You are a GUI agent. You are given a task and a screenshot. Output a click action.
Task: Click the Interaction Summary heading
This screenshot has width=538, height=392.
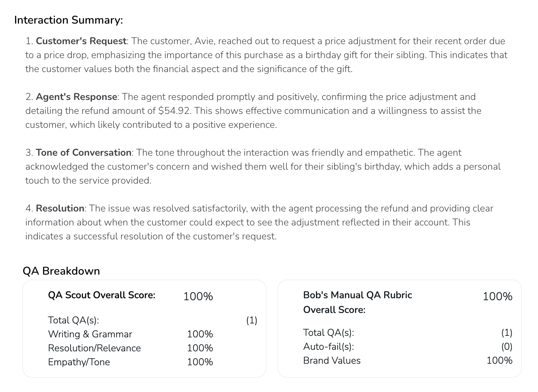[x=68, y=20]
